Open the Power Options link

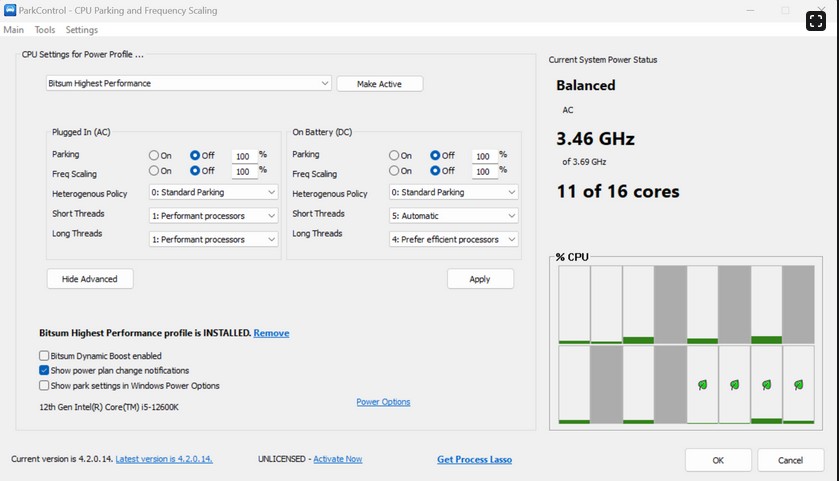click(383, 402)
